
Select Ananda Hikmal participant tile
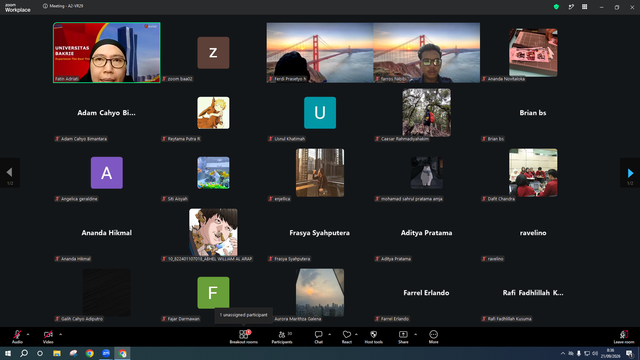tap(107, 233)
